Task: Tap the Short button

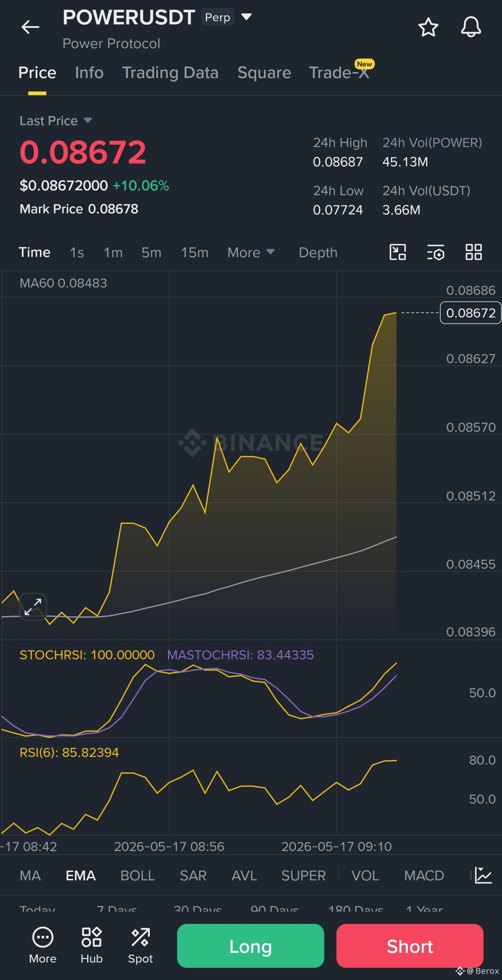Action: click(x=410, y=946)
